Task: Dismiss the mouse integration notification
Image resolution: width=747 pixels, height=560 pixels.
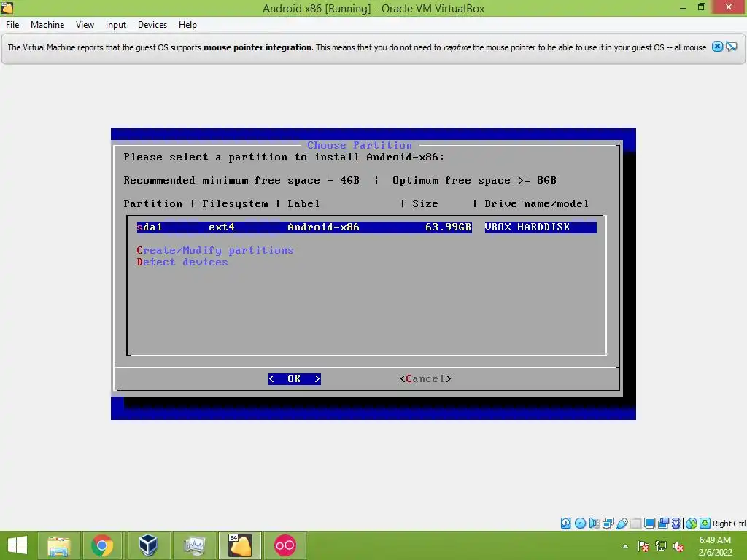Action: click(x=717, y=47)
